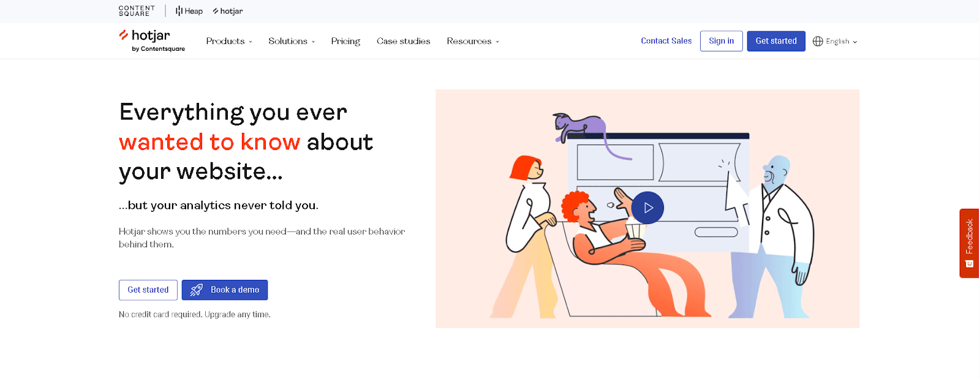Image resolution: width=980 pixels, height=379 pixels.
Task: Click the hotjar by Contentsquare main logo
Action: 152,40
